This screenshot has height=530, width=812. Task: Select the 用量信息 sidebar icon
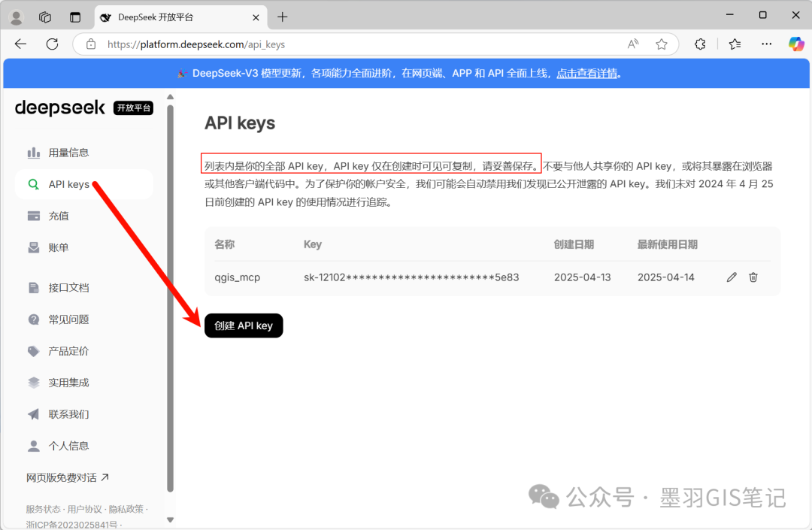(x=34, y=152)
